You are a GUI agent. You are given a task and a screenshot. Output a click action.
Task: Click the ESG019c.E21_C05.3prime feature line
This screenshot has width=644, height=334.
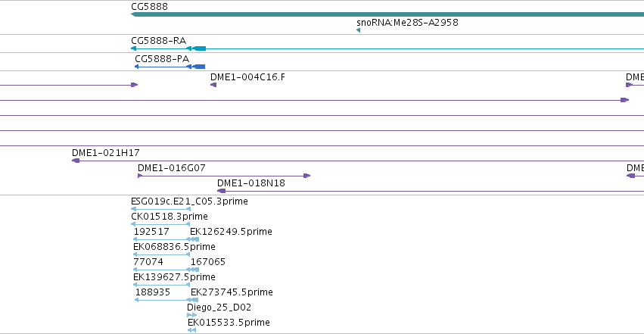pos(160,209)
